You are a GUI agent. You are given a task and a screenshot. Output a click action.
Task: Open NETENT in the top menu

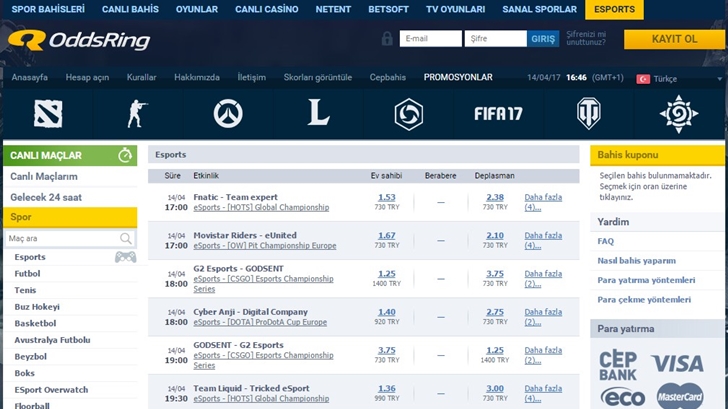tap(333, 9)
